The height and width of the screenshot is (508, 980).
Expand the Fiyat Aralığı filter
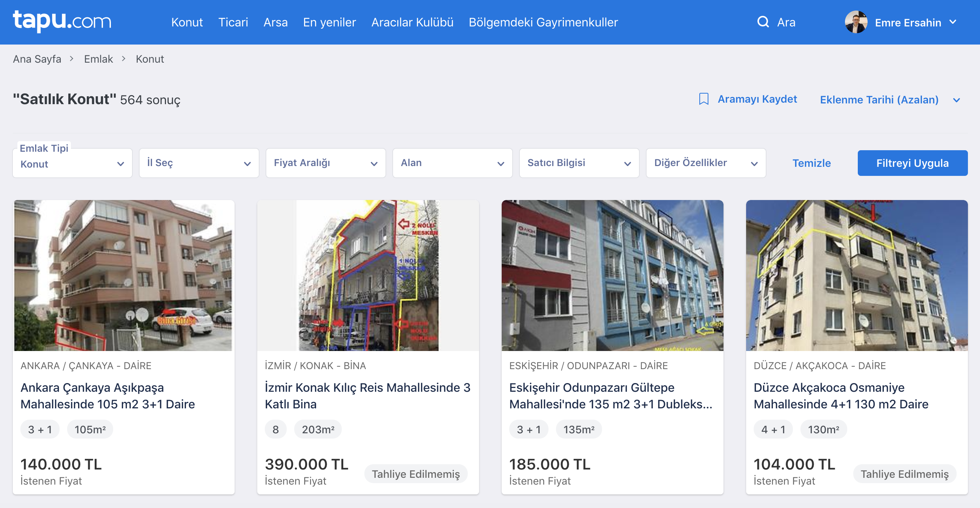tap(325, 163)
